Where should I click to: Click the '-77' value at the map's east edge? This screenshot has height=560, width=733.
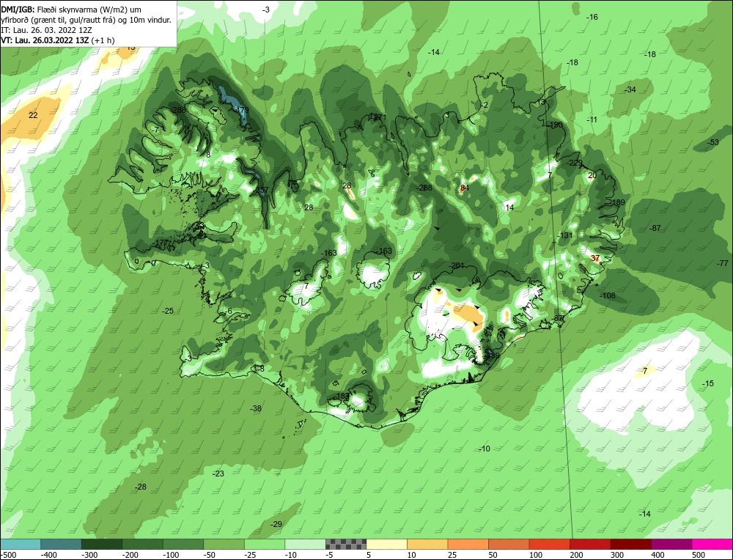tap(723, 263)
